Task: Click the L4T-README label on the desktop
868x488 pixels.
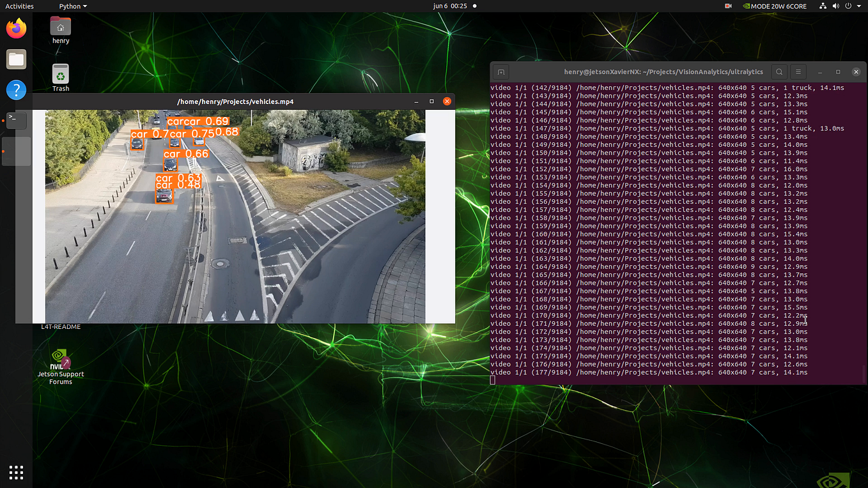Action: [x=61, y=326]
